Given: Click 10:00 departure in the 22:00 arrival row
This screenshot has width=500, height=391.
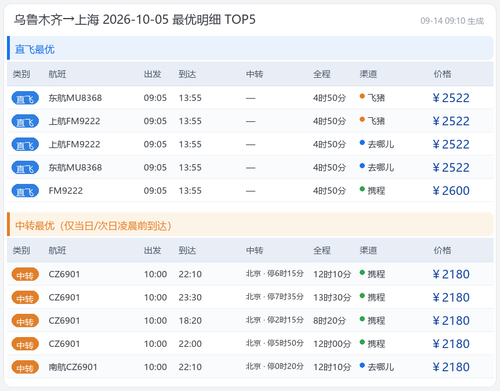Looking at the screenshot, I should (x=155, y=344).
